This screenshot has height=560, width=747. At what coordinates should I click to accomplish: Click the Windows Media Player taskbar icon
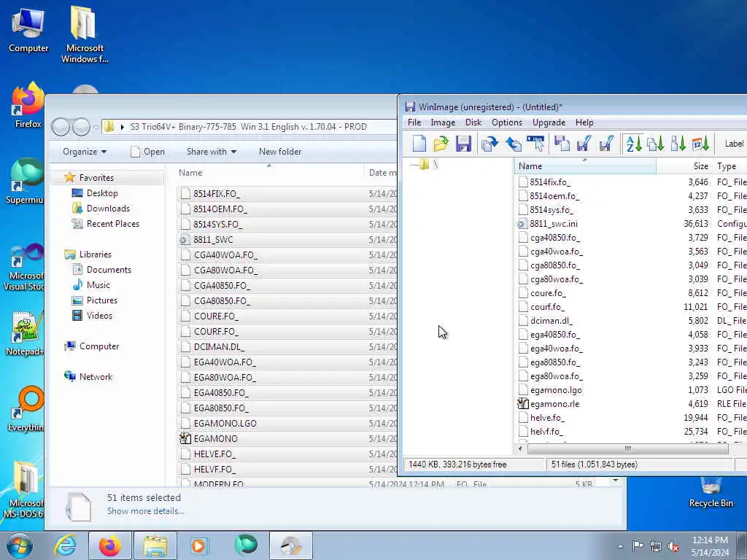pyautogui.click(x=198, y=545)
